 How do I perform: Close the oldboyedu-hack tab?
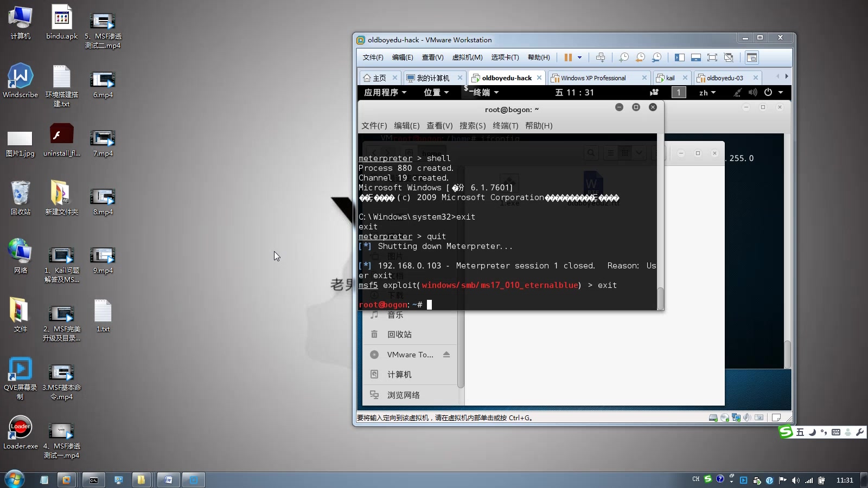pyautogui.click(x=539, y=78)
